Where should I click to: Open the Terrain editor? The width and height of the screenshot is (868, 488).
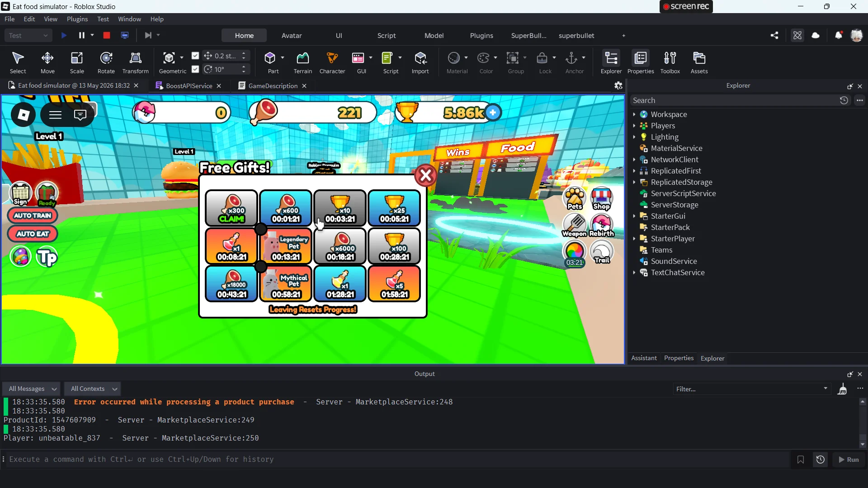click(302, 62)
